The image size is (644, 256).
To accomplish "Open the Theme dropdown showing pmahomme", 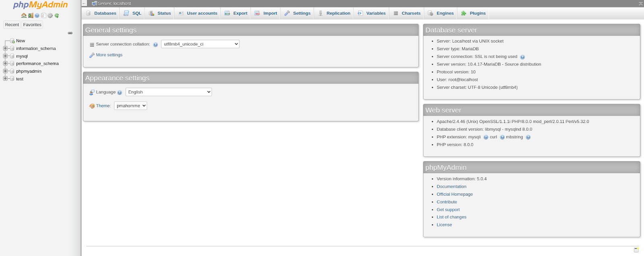I will (x=130, y=106).
